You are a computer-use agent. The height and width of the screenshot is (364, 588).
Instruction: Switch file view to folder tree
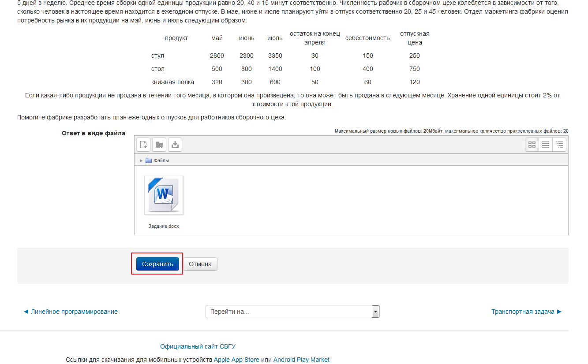[x=559, y=145]
